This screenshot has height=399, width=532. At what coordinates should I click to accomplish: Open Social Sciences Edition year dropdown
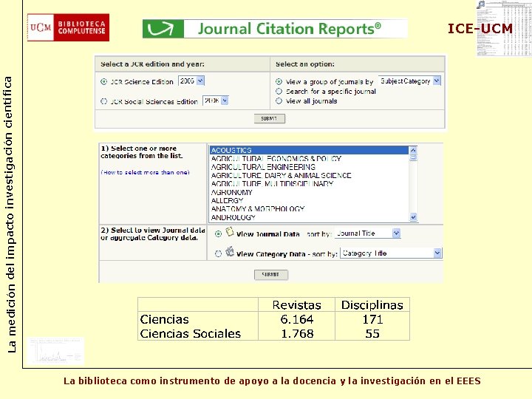[216, 100]
